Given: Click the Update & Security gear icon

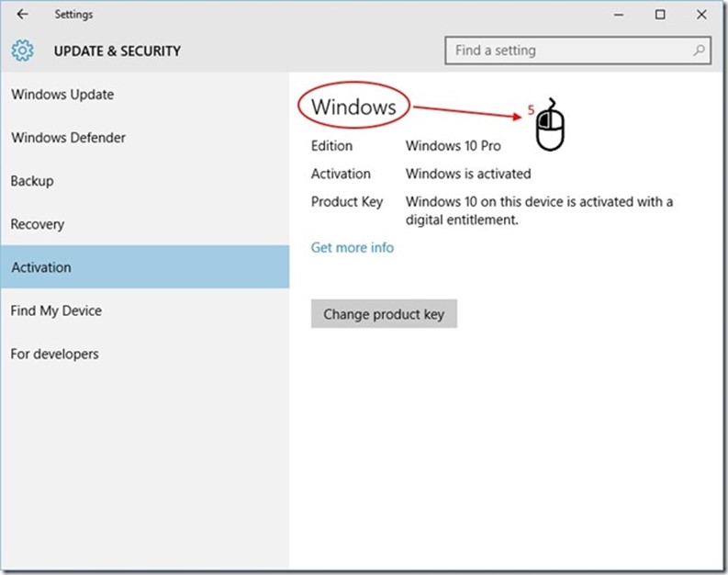Looking at the screenshot, I should (22, 51).
